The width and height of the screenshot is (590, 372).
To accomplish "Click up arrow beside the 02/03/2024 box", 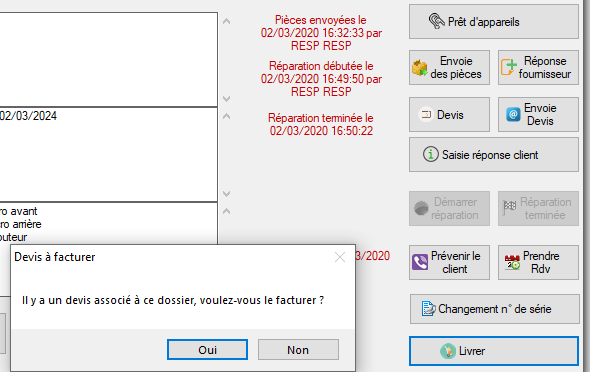I will (x=227, y=116).
